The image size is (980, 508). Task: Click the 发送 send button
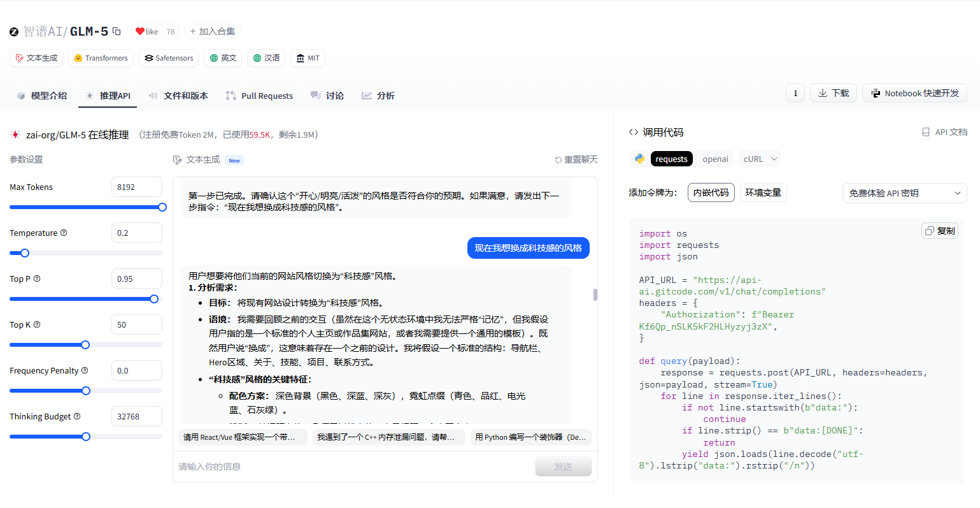[563, 467]
